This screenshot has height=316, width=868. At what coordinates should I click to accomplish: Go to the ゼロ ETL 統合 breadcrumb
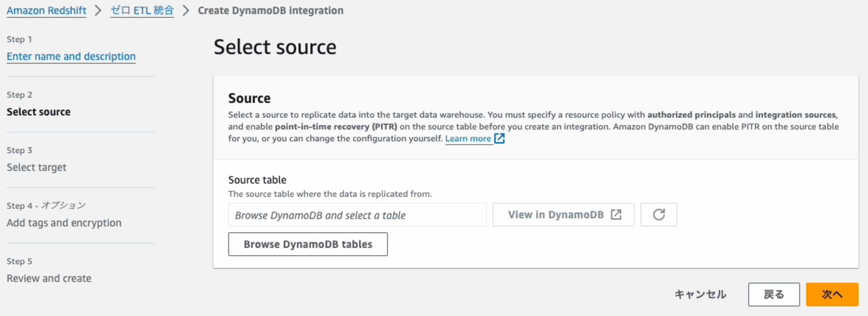(142, 10)
